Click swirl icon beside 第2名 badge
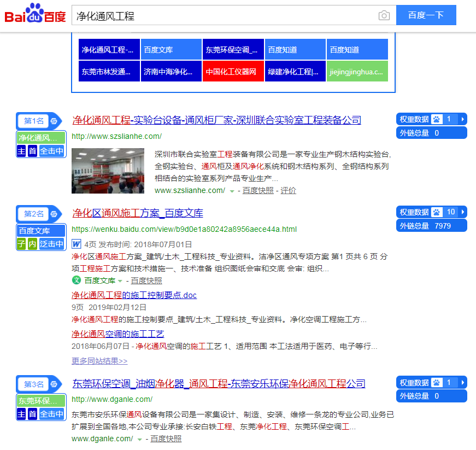 click(x=54, y=214)
